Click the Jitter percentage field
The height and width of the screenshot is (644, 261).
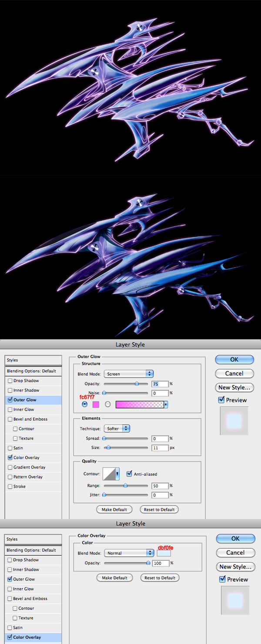(160, 495)
